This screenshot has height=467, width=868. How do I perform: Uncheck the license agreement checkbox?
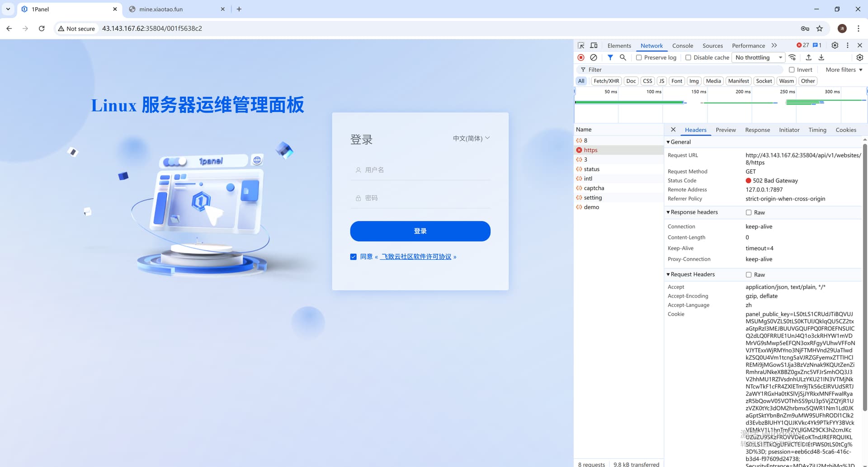click(x=354, y=257)
